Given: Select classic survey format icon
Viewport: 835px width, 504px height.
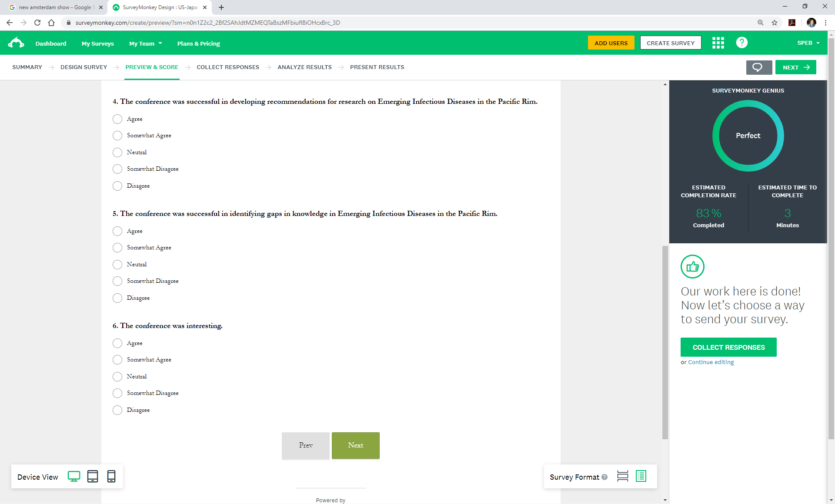Looking at the screenshot, I should pos(641,477).
